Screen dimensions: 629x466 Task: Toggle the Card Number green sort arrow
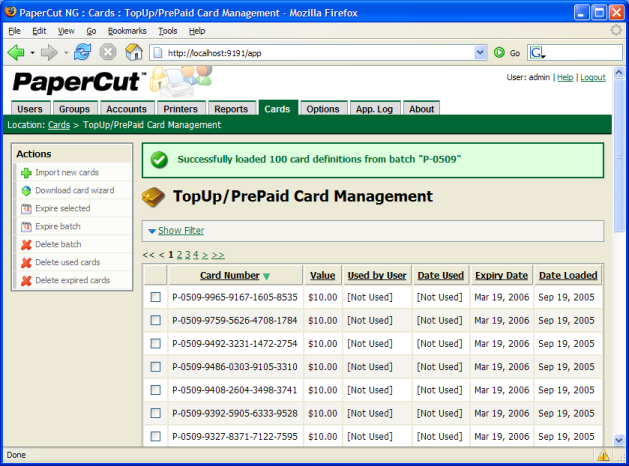[266, 276]
